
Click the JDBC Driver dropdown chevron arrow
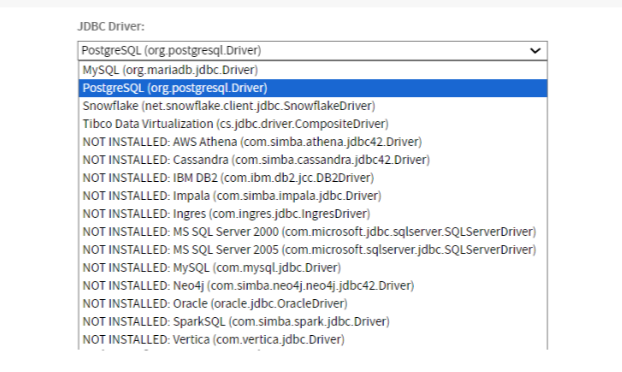(535, 51)
